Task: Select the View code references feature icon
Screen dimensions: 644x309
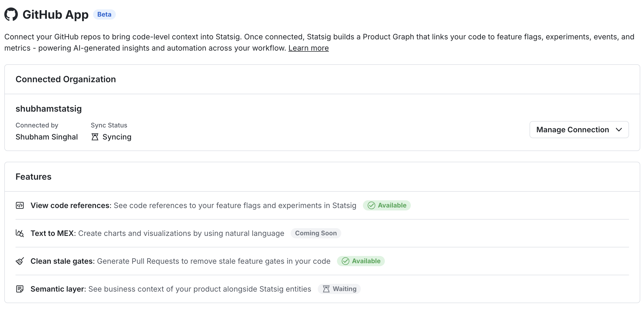Action: point(20,205)
